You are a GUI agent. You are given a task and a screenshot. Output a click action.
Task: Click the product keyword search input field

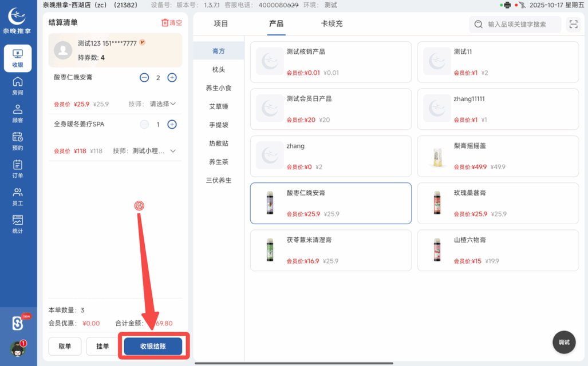point(515,25)
